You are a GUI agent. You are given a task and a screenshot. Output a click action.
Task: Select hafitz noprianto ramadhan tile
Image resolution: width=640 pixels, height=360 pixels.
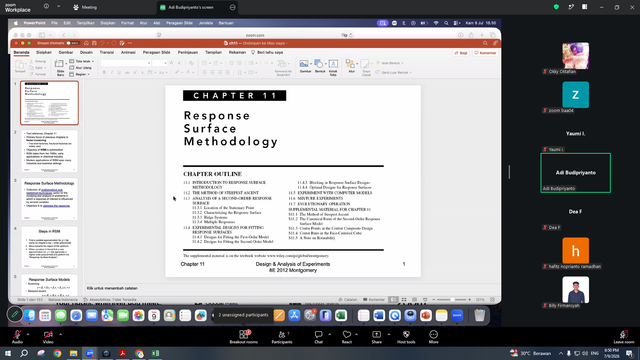click(x=576, y=251)
